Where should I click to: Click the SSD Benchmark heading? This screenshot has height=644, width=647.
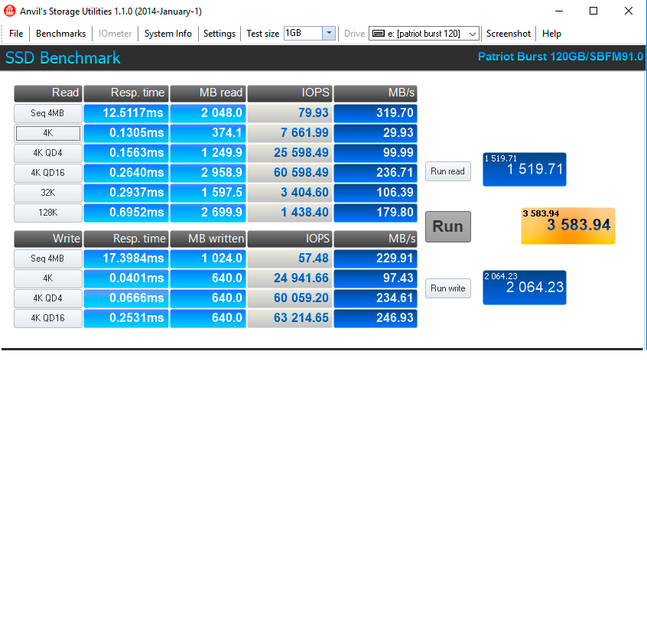point(63,58)
